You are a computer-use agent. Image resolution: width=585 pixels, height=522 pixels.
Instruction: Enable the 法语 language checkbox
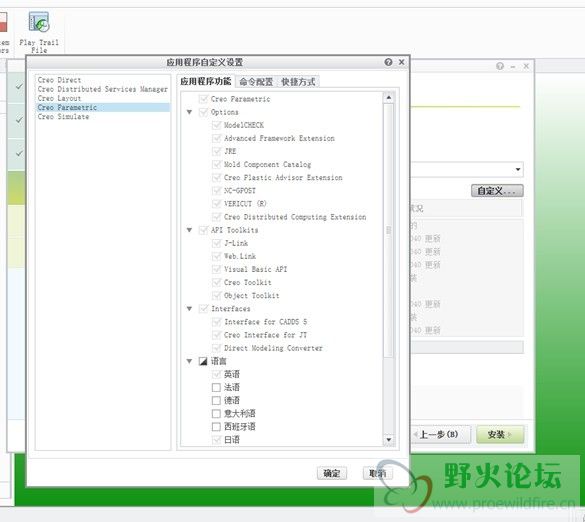216,387
